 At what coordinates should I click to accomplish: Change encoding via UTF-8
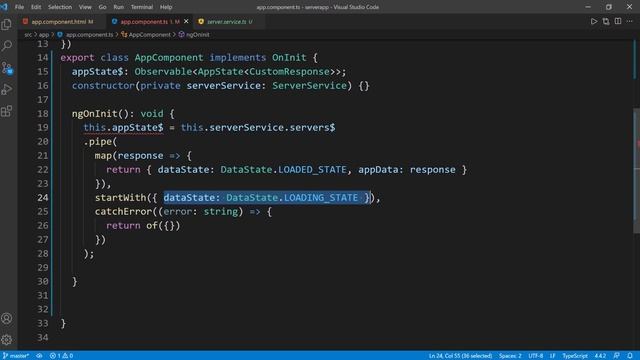536,356
